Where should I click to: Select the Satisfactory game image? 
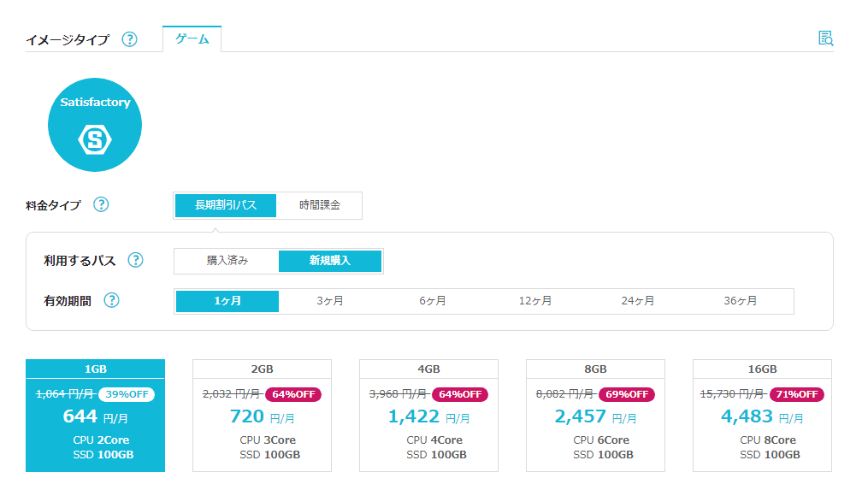click(95, 125)
